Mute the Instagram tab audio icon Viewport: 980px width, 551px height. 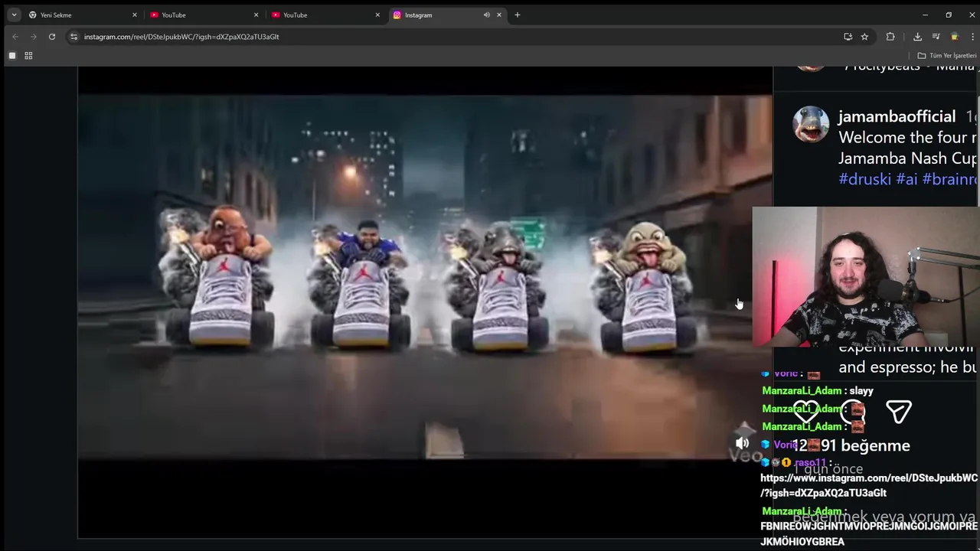[486, 15]
